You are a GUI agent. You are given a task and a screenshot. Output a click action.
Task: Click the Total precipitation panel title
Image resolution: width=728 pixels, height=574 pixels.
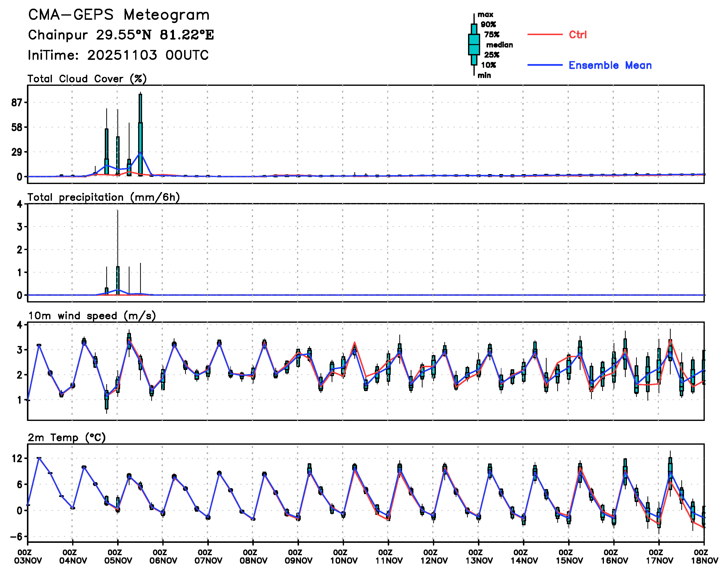click(104, 197)
